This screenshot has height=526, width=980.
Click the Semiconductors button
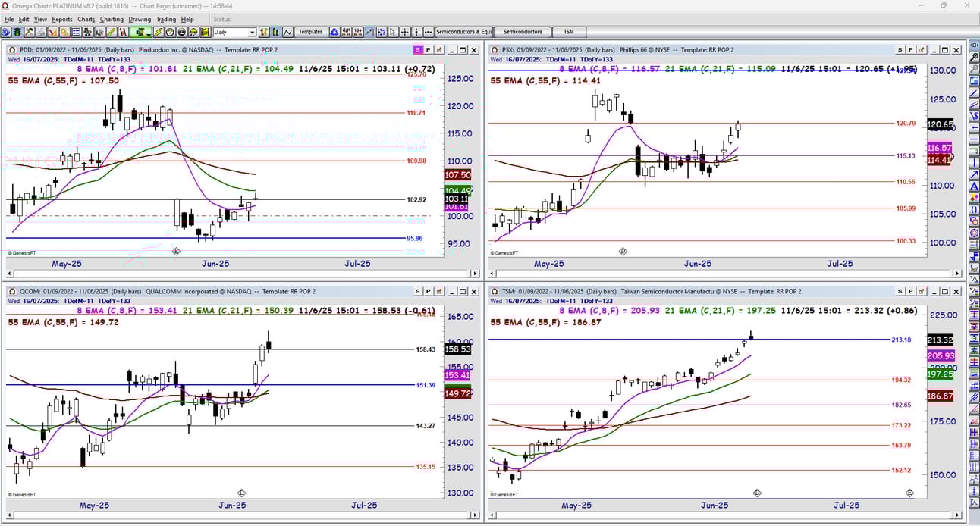point(523,33)
